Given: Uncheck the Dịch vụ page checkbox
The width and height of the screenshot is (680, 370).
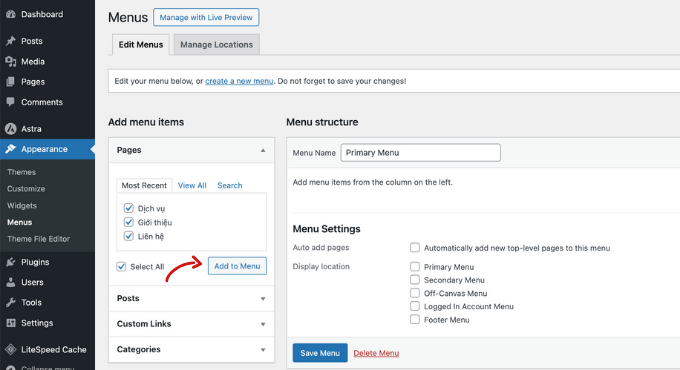Looking at the screenshot, I should 128,208.
